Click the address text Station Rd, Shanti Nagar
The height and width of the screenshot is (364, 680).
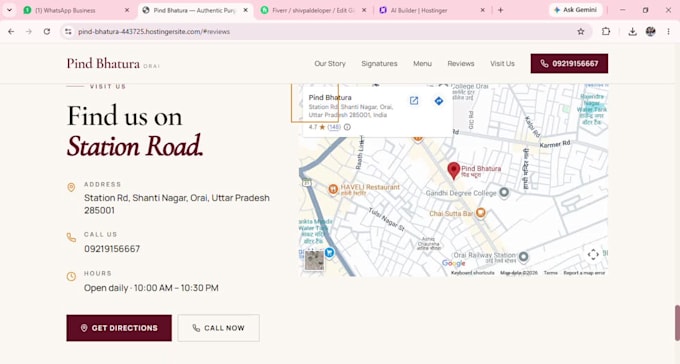177,204
